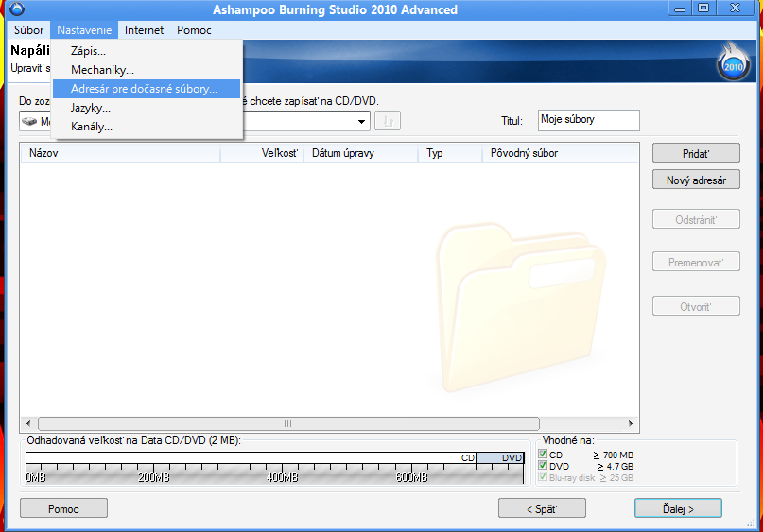
Task: Close the Ashampoo Burning Studio window
Action: [736, 9]
